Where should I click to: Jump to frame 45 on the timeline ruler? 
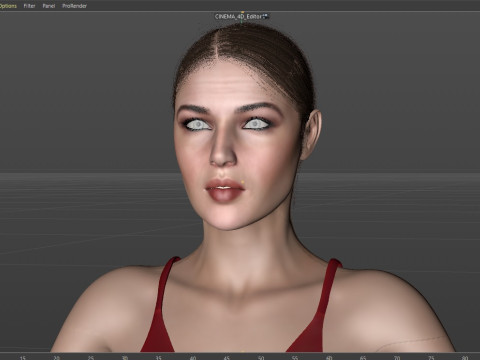click(227, 358)
